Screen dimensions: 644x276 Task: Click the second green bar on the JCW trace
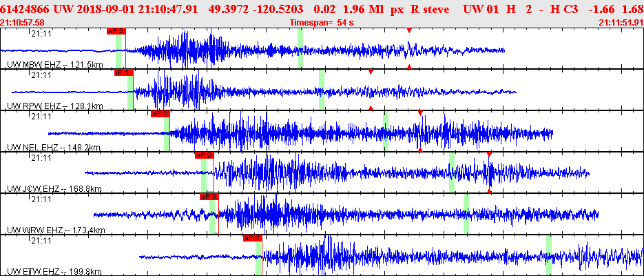point(452,172)
